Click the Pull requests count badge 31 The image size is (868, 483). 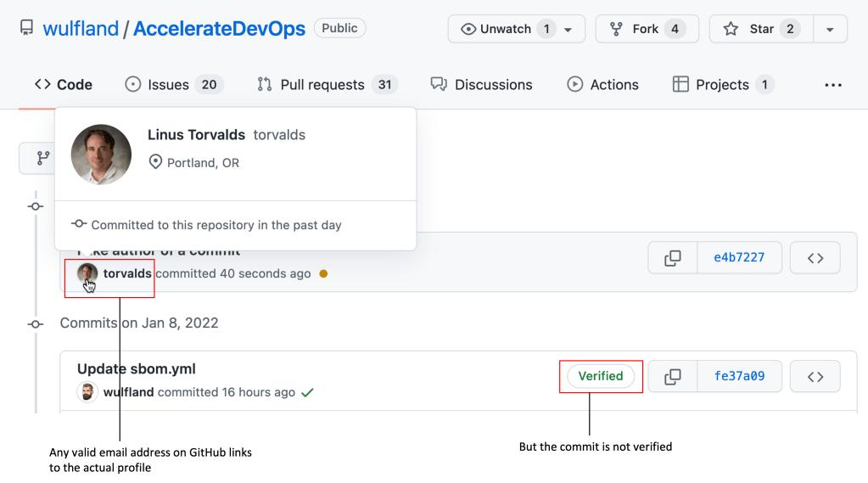(x=384, y=85)
